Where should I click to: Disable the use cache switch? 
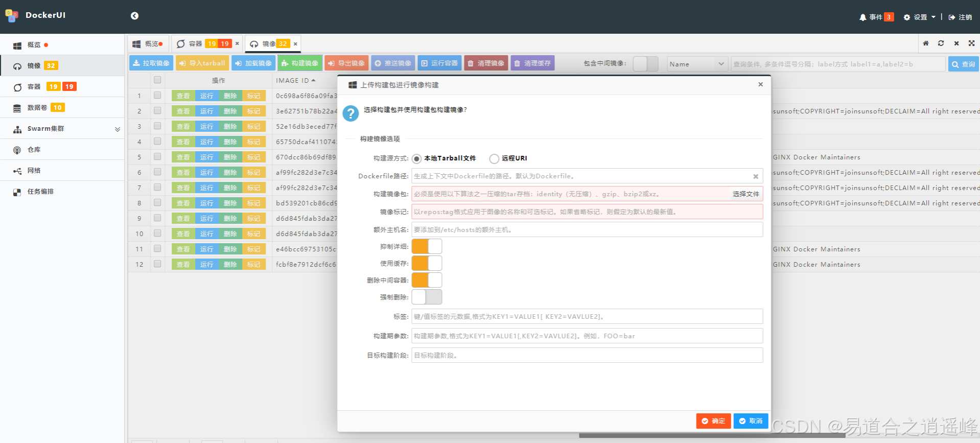tap(427, 263)
